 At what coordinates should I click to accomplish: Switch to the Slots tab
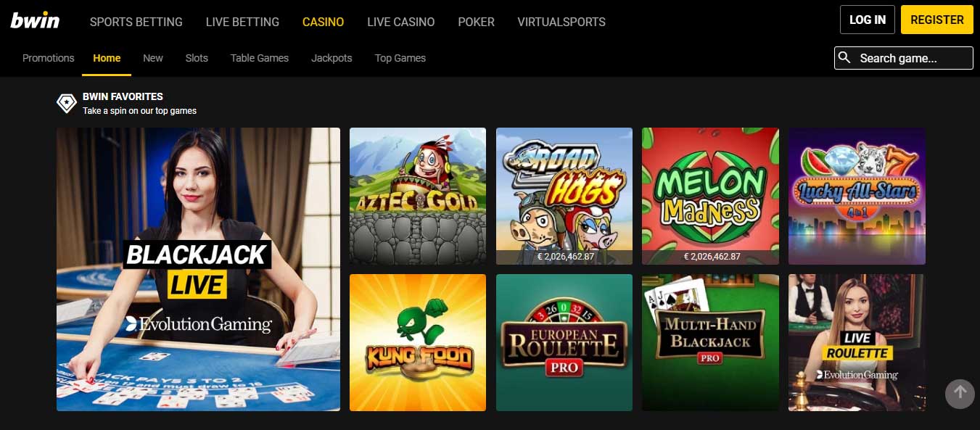point(197,58)
